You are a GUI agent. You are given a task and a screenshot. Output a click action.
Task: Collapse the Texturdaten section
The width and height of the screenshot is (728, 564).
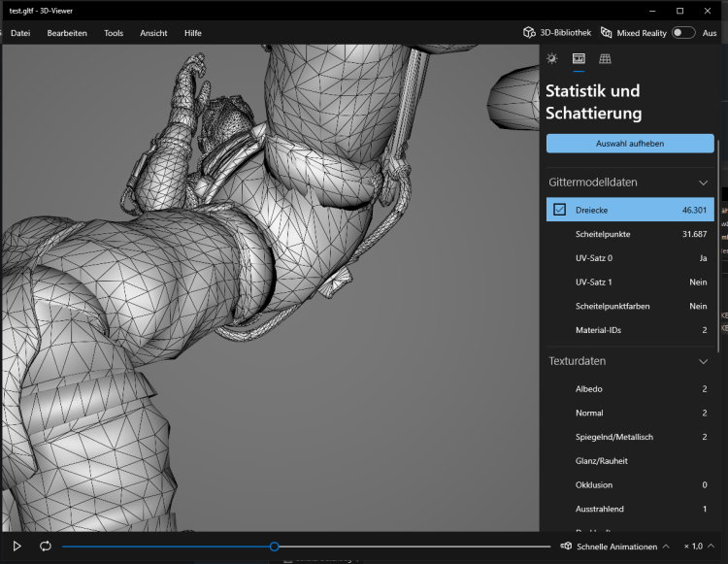point(704,361)
